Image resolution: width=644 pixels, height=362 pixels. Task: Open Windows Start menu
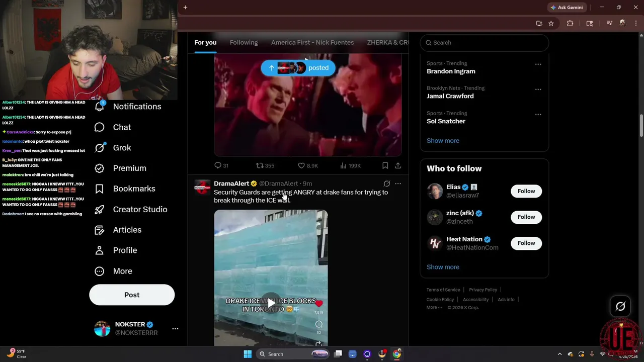click(248, 354)
